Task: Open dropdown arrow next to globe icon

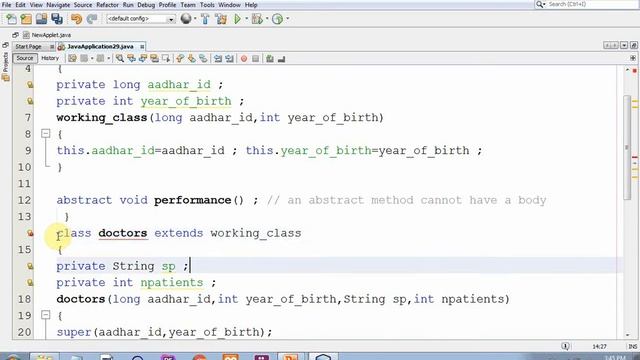Action: [195, 19]
